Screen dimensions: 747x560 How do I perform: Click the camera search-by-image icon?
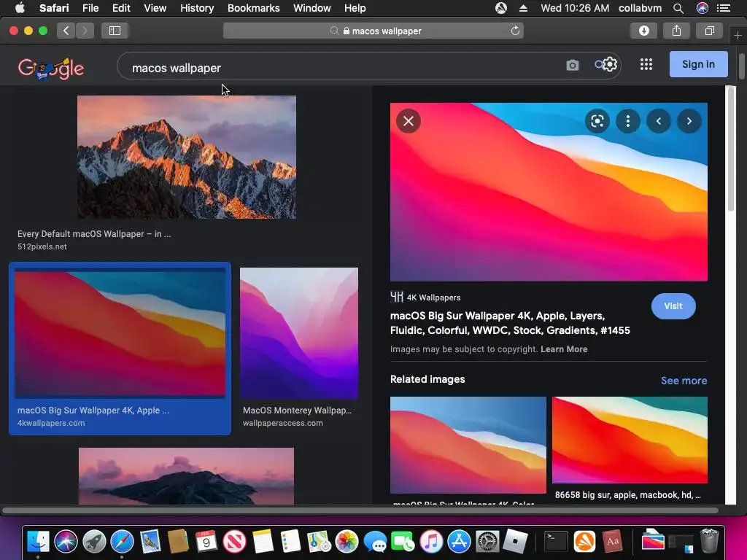pos(572,65)
